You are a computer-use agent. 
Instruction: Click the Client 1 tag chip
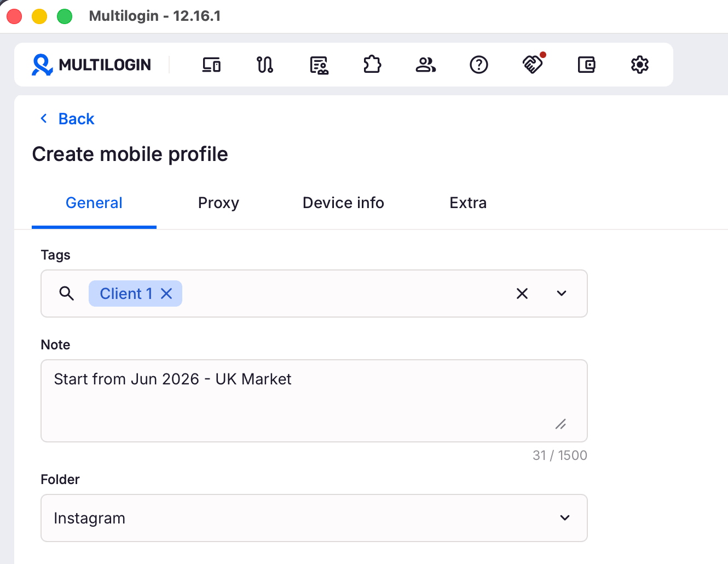[x=135, y=293]
